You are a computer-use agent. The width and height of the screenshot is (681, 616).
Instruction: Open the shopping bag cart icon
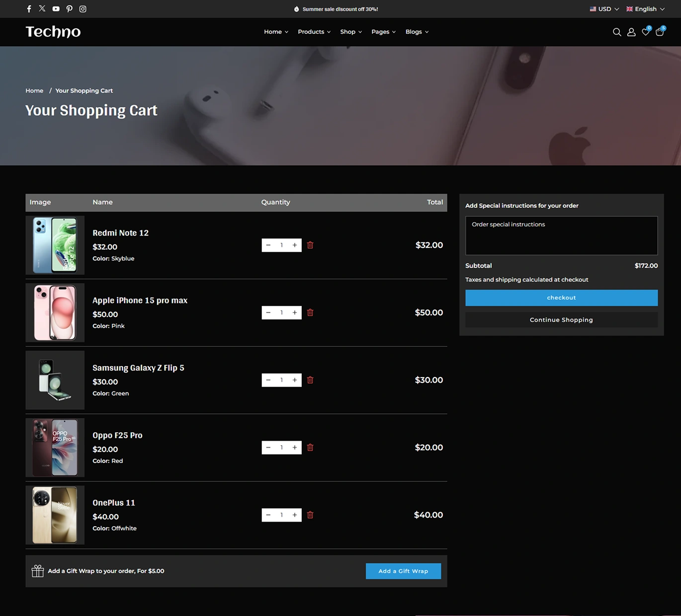(x=660, y=31)
